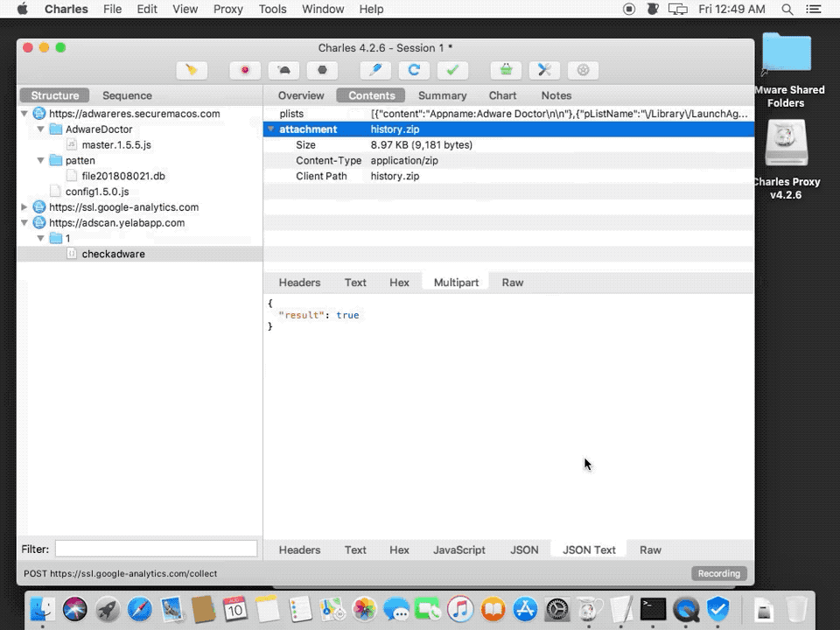Toggle the hexagon Breakpoints icon
The height and width of the screenshot is (630, 840).
(x=322, y=70)
